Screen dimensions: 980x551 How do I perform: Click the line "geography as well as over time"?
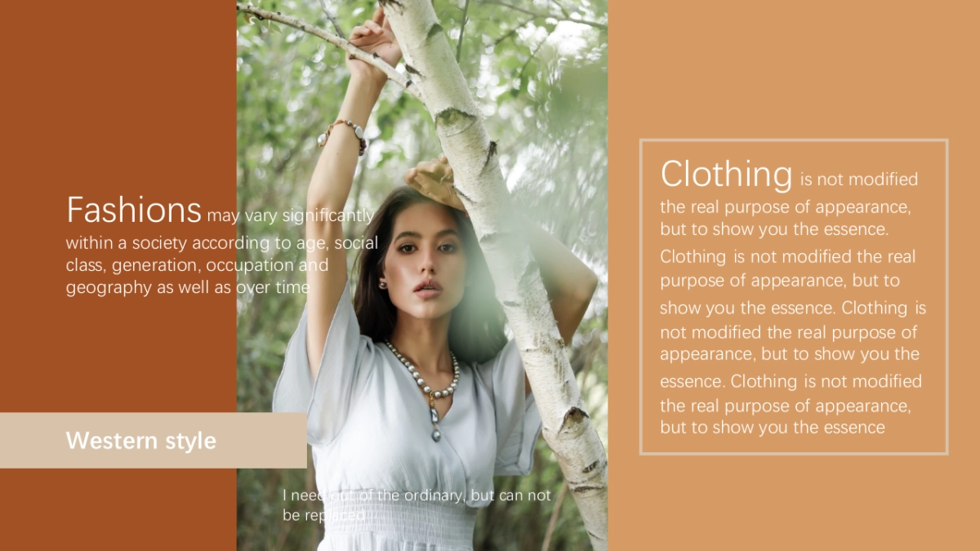pyautogui.click(x=188, y=287)
